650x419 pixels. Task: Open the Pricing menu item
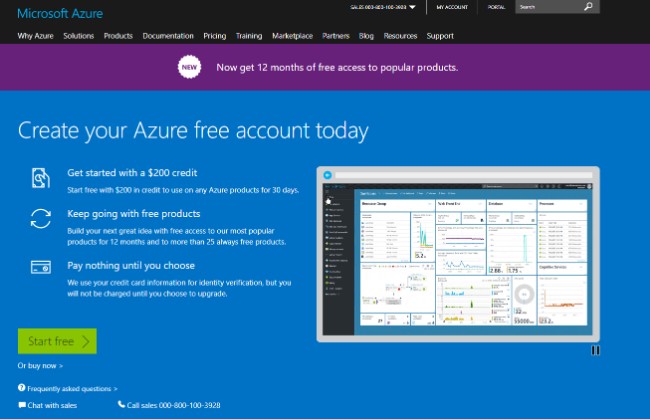click(x=215, y=36)
